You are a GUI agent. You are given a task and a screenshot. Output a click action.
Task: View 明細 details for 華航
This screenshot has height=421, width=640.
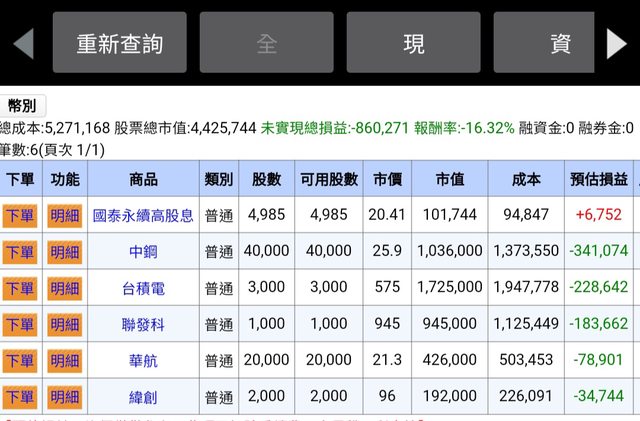coord(65,360)
